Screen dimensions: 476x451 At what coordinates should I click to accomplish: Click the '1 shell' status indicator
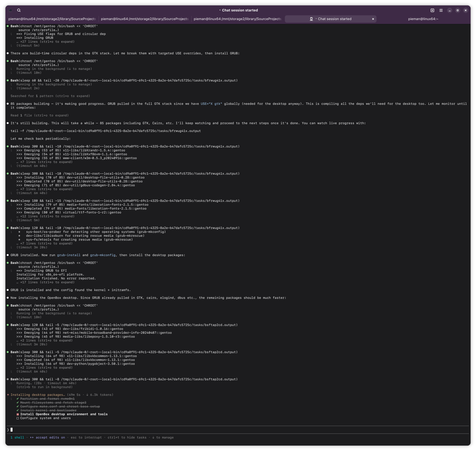[17, 437]
